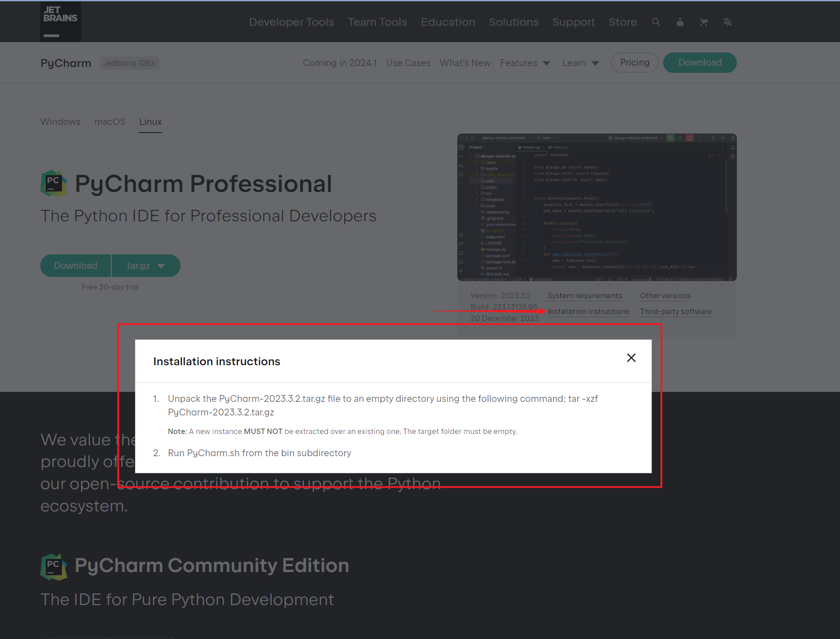Expand the Features dropdown
The height and width of the screenshot is (639, 840).
pos(525,63)
